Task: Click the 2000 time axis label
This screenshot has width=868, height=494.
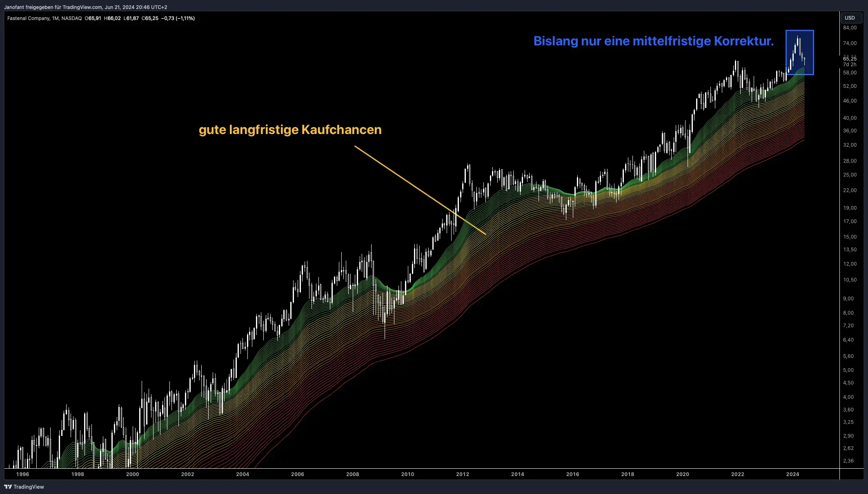Action: [x=132, y=474]
